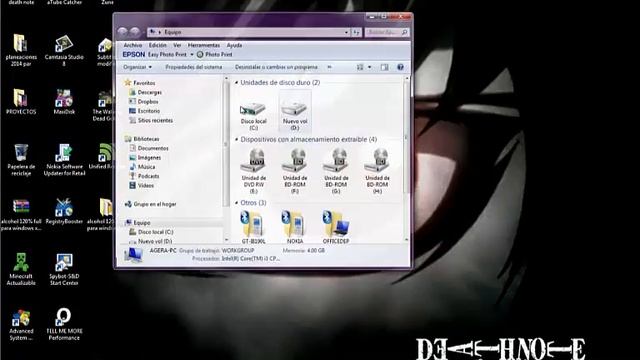Open the Archivo menu
The width and height of the screenshot is (640, 360).
[x=133, y=45]
